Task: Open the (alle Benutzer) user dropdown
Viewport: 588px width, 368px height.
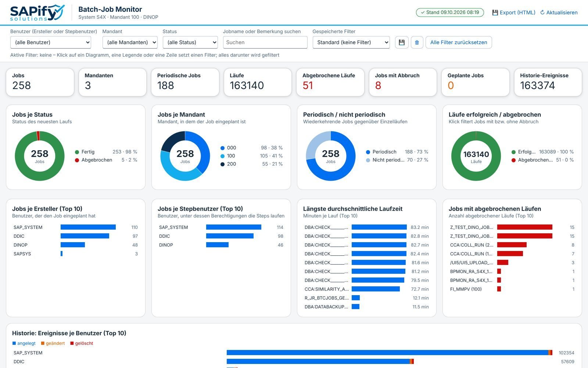Action: click(x=51, y=42)
